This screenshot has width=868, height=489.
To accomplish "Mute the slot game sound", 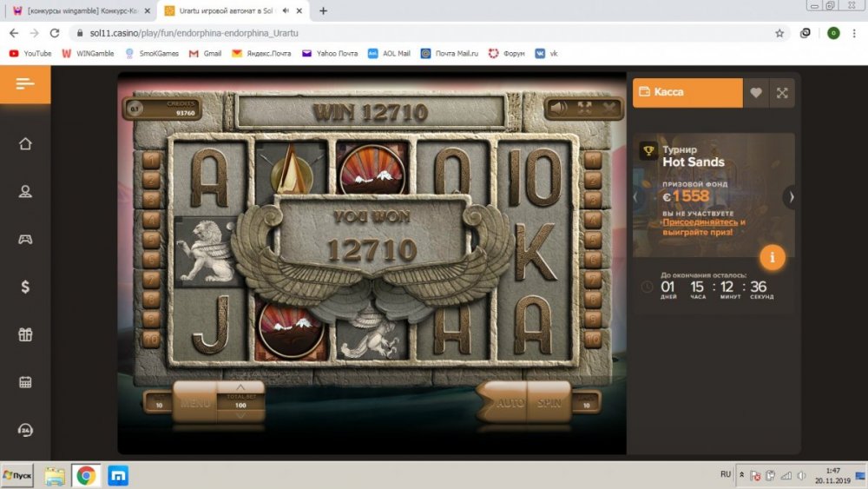I will tap(560, 108).
